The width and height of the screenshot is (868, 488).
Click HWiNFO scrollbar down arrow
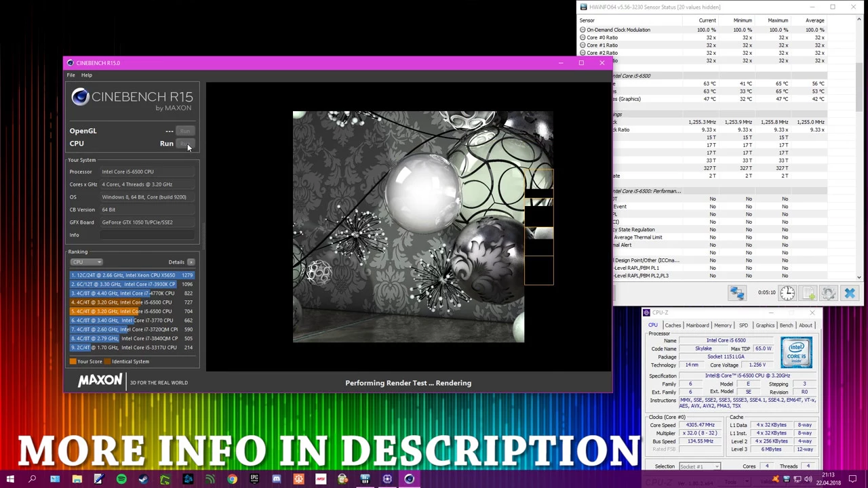pyautogui.click(x=859, y=277)
